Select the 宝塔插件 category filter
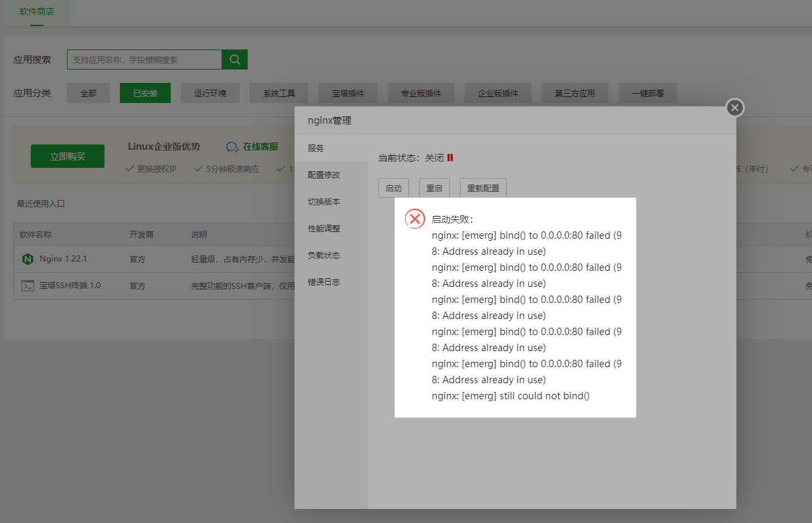This screenshot has width=812, height=523. coord(348,93)
